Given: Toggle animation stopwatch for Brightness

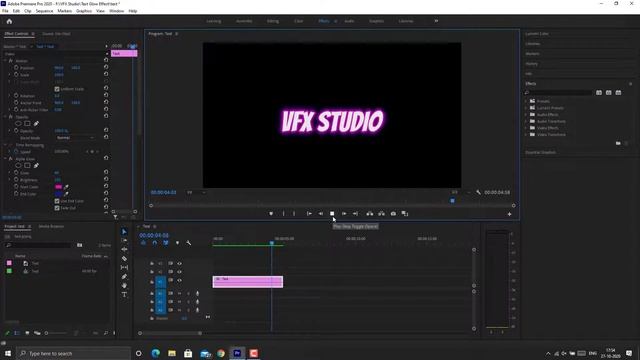Looking at the screenshot, I should pyautogui.click(x=16, y=180).
